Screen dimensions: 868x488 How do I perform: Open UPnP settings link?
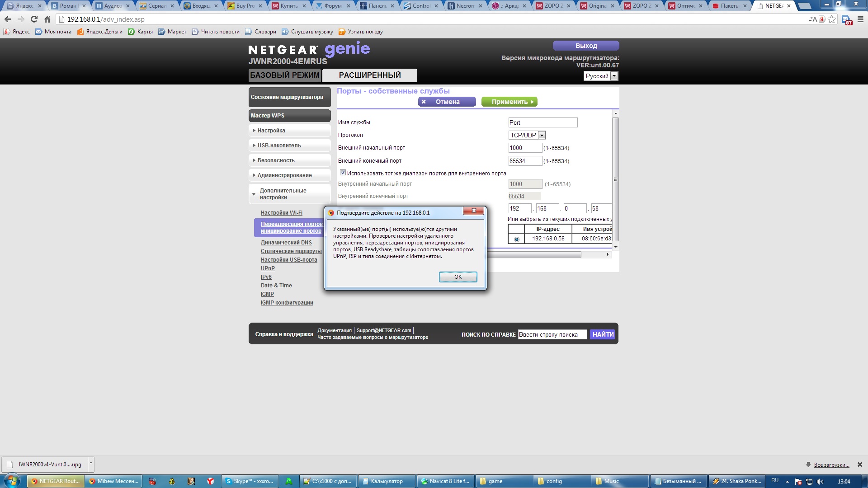[268, 268]
